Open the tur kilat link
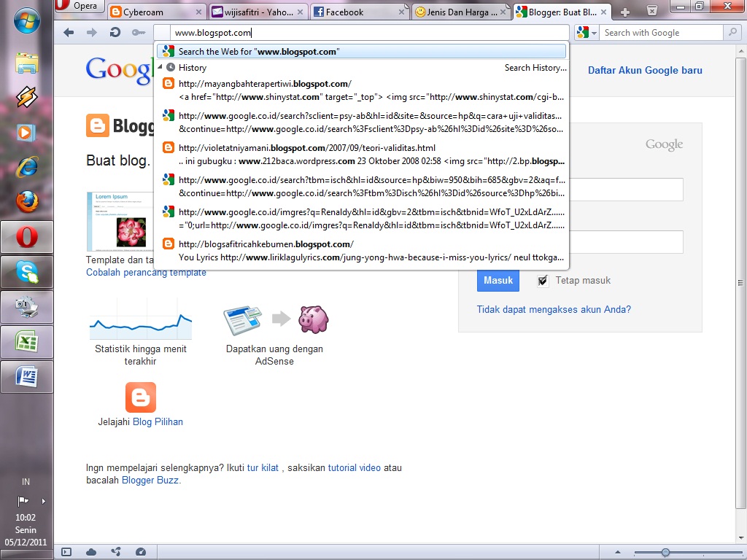 [x=263, y=467]
